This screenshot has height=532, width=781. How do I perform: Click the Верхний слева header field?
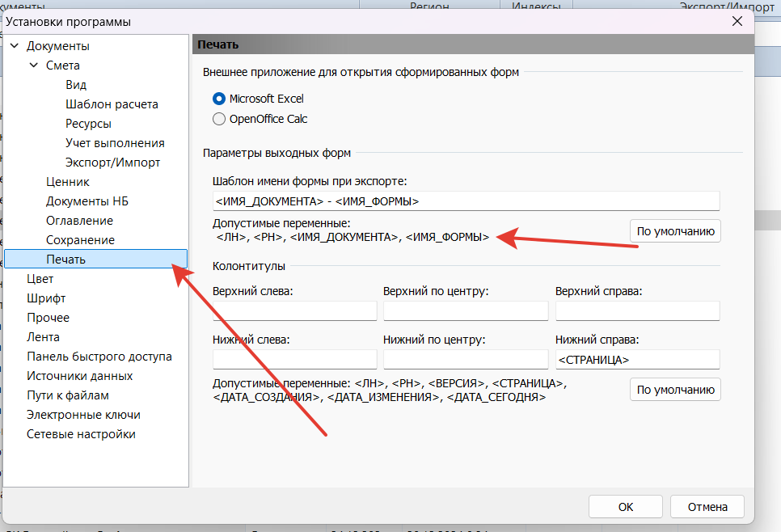pos(294,311)
